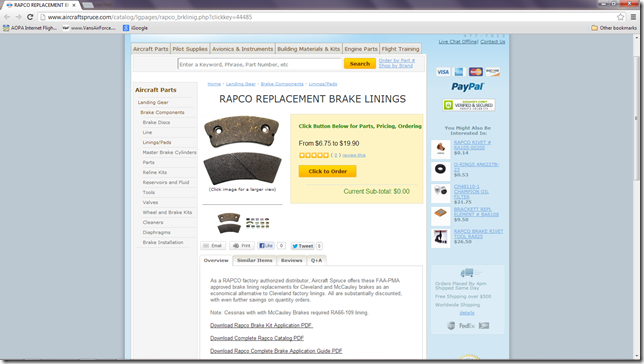Share using the Tweet bird button
Screen dimensions: 644x364
303,246
